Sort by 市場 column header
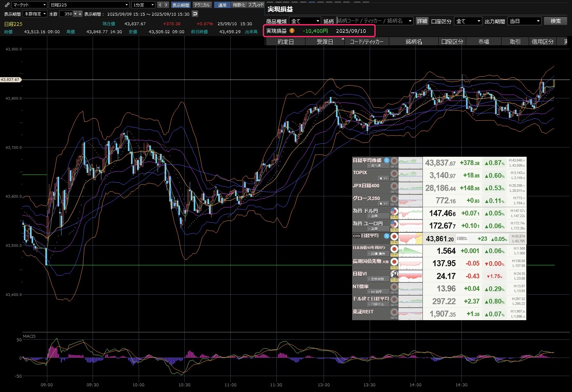This screenshot has width=572, height=392. pos(483,42)
